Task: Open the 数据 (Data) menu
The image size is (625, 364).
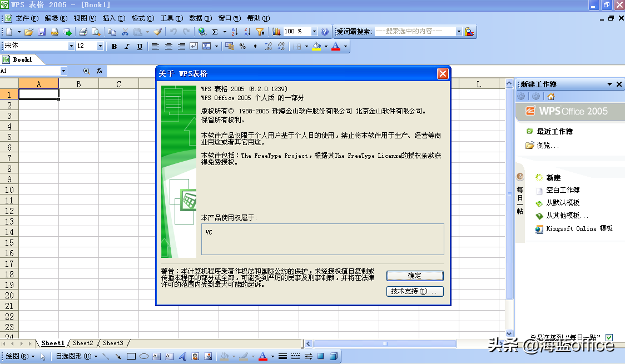Action: coord(201,18)
